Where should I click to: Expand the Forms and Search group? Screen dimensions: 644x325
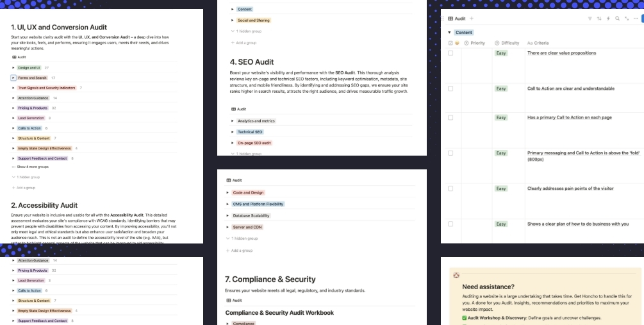click(x=13, y=78)
